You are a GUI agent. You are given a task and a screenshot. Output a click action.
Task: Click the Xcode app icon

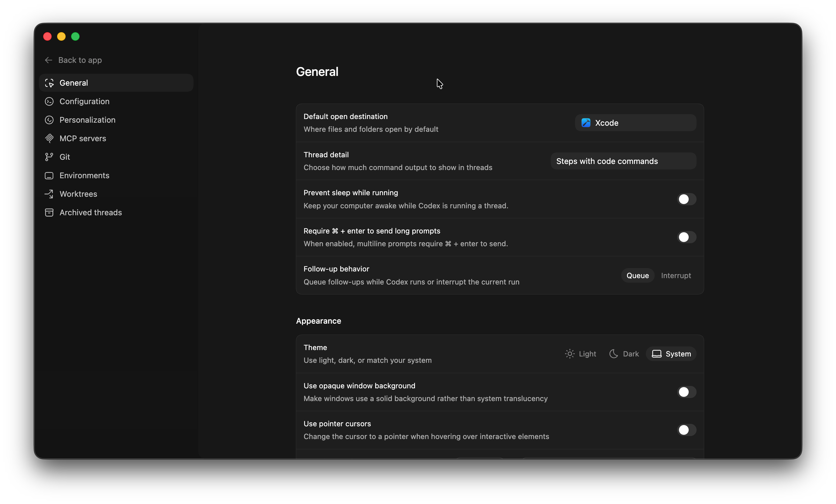pyautogui.click(x=586, y=123)
